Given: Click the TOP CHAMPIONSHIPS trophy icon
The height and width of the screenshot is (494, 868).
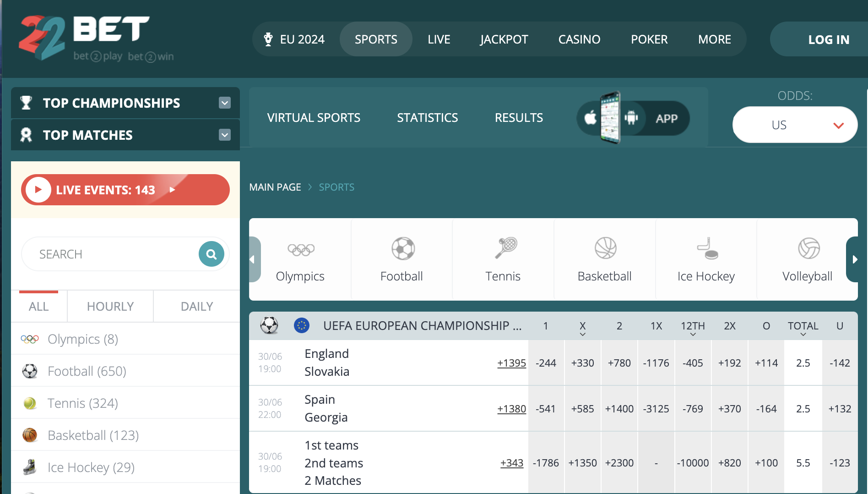Looking at the screenshot, I should tap(27, 103).
